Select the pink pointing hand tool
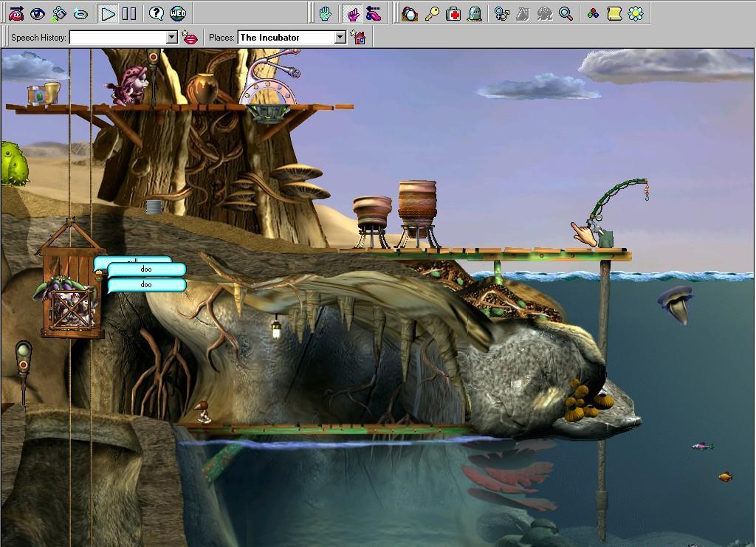 (x=353, y=13)
